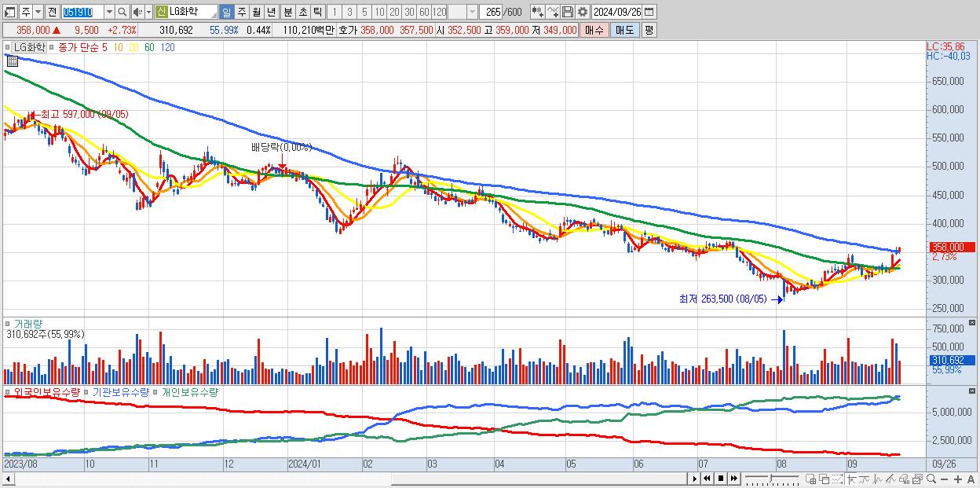The height and width of the screenshot is (488, 980).
Task: Click the play forward triangle button
Action: tap(695, 479)
